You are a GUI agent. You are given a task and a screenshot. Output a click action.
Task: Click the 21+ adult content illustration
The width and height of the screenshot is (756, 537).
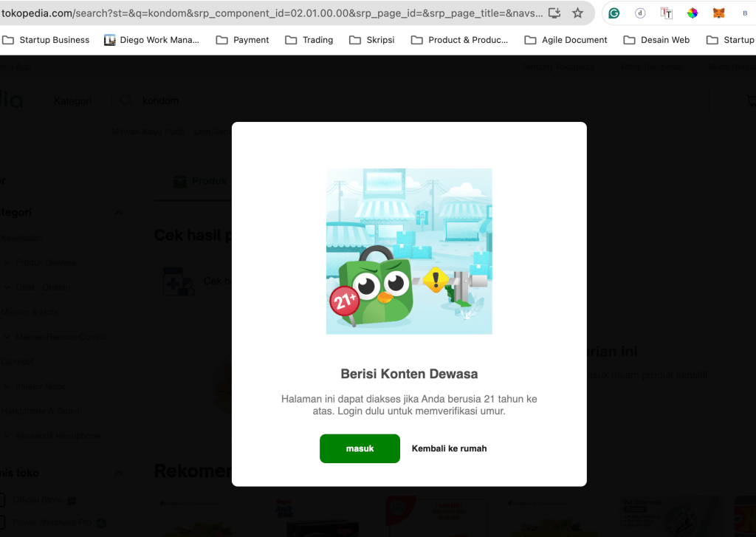(409, 251)
